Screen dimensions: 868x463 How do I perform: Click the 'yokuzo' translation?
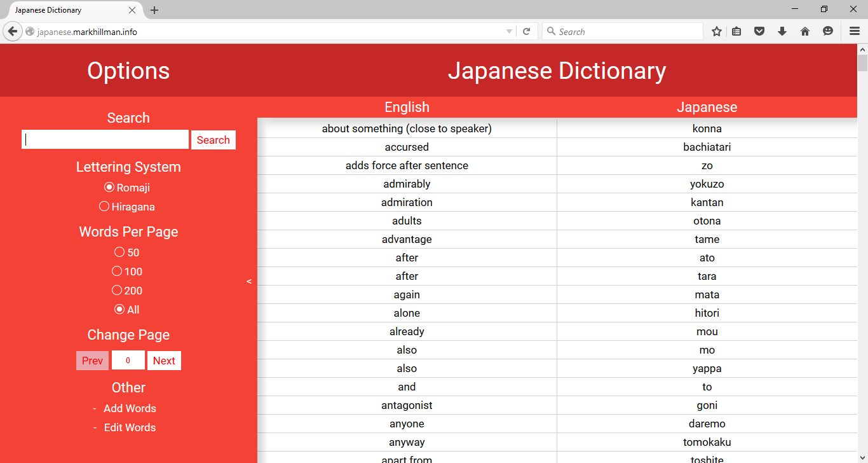pos(707,184)
